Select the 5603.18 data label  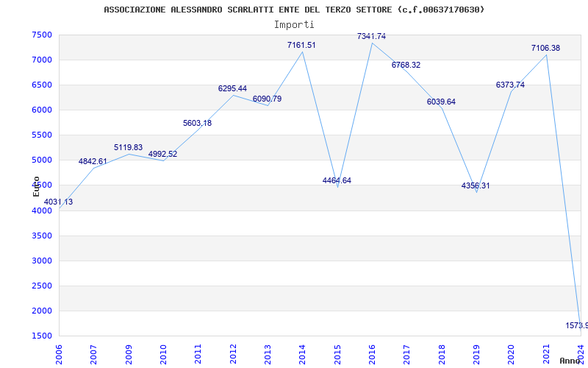click(x=197, y=123)
